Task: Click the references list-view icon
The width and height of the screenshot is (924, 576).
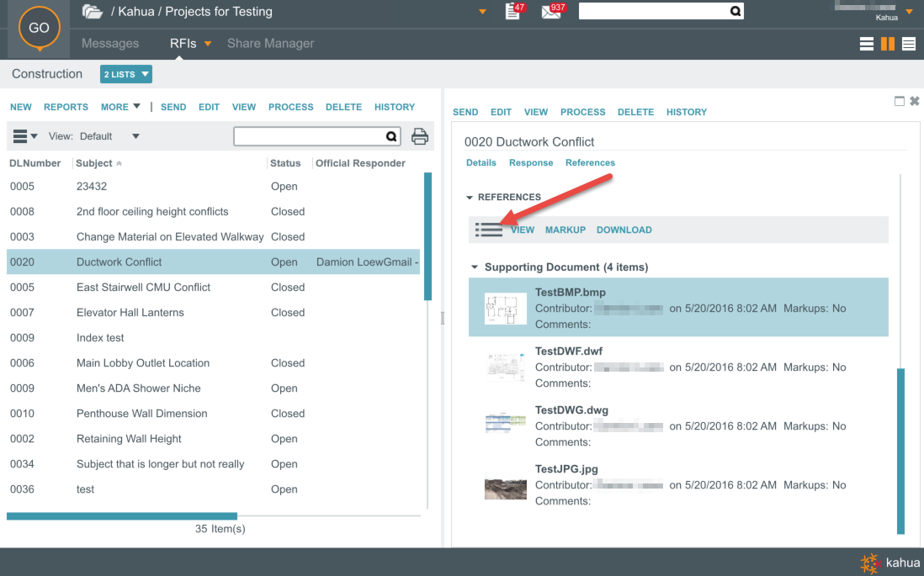Action: [489, 230]
